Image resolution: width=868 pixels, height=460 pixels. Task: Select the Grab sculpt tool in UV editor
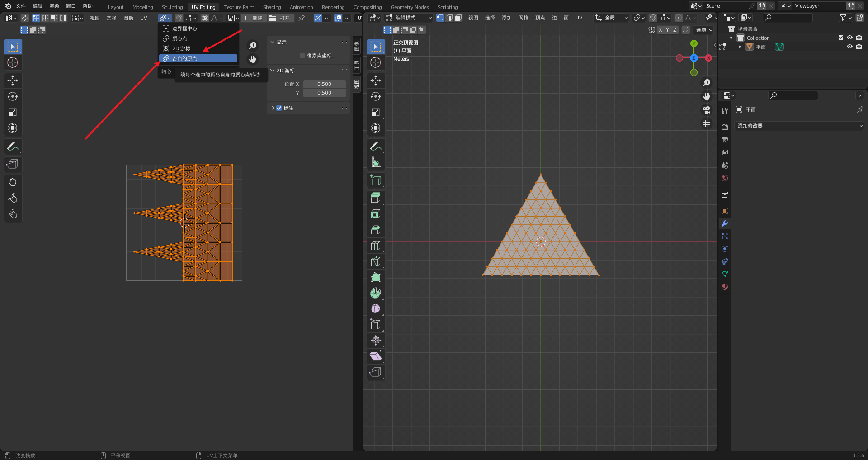click(13, 182)
